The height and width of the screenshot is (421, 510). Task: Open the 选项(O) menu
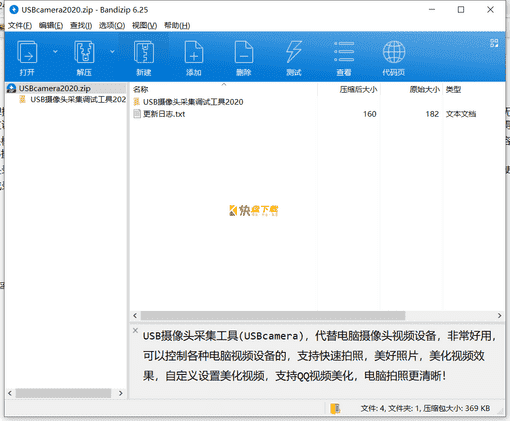(112, 25)
